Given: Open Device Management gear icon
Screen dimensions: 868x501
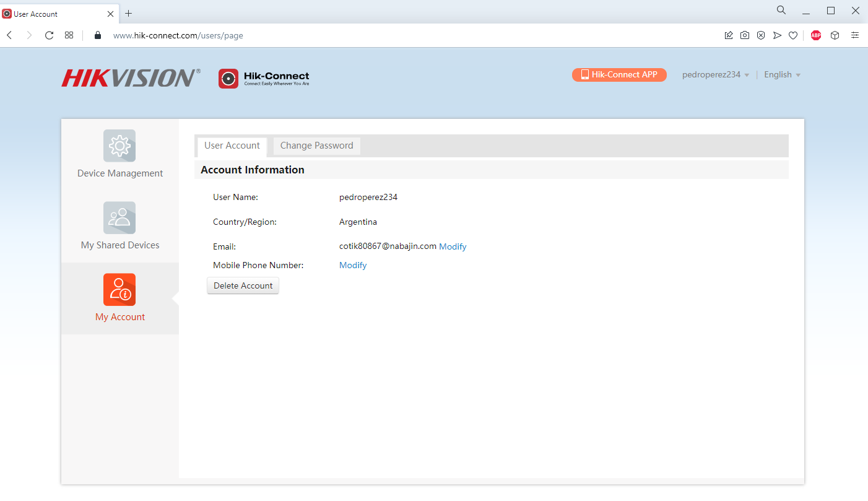Looking at the screenshot, I should coord(119,146).
